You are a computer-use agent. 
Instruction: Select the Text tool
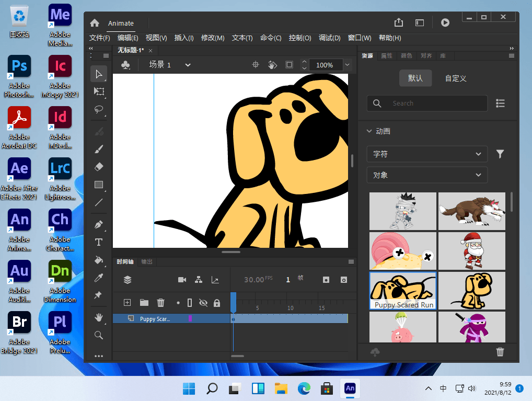[99, 242]
